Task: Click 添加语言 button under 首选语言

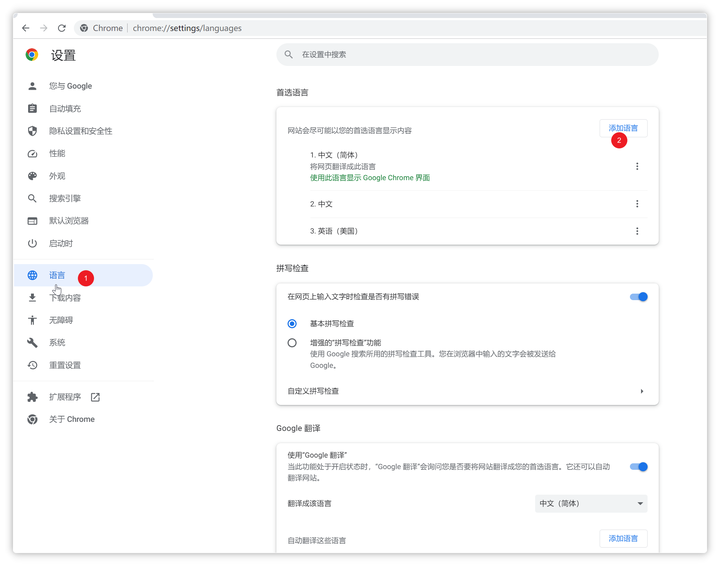Action: coord(623,128)
